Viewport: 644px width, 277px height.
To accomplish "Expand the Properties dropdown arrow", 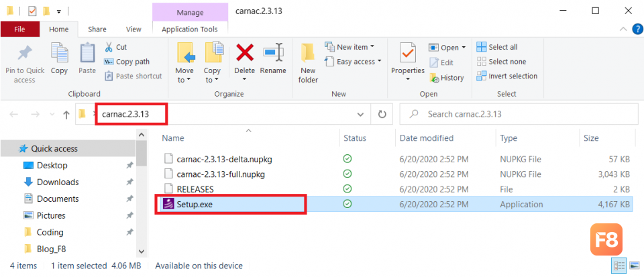I will click(408, 80).
